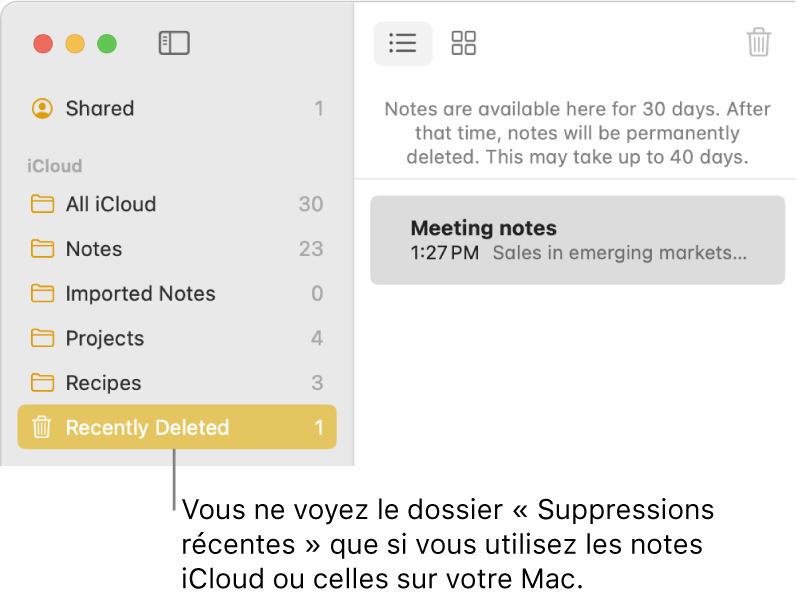Select the Recently Deleted folder
The height and width of the screenshot is (601, 798).
point(147,428)
